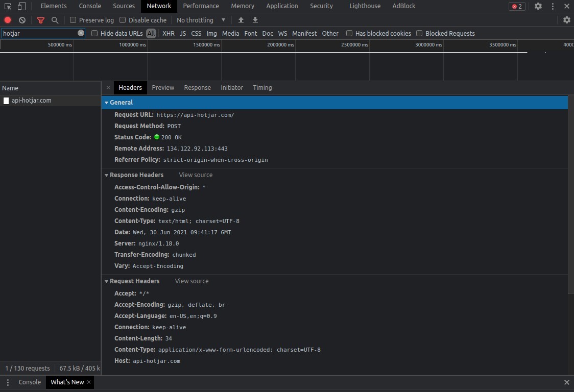This screenshot has width=574, height=392.
Task: Toggle the device toolbar icon
Action: (21, 6)
